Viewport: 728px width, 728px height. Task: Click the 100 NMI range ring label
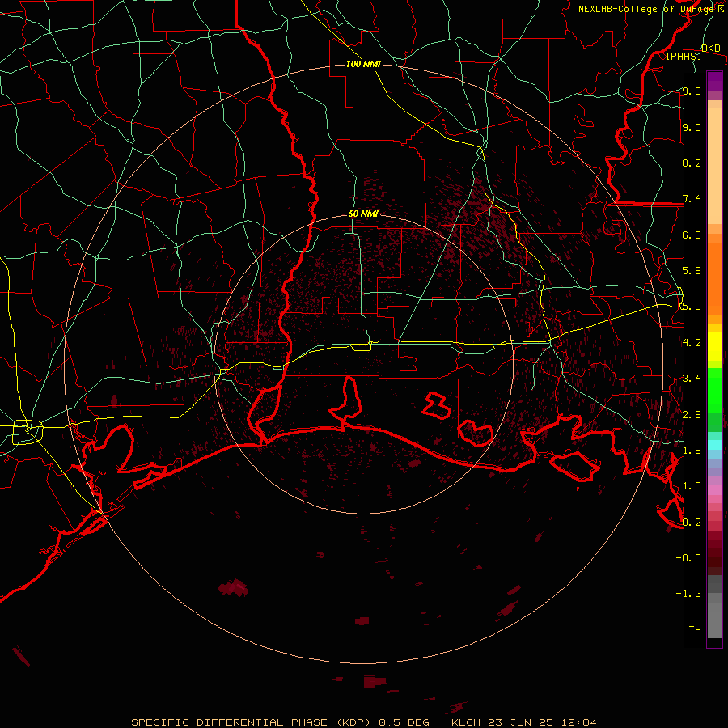[363, 64]
